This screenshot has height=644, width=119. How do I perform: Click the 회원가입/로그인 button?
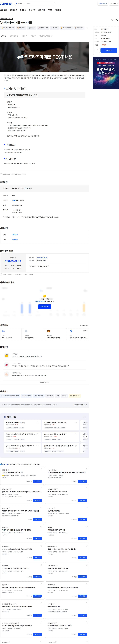(103, 4)
